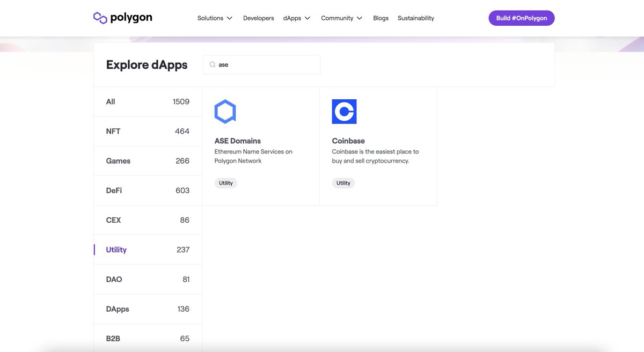
Task: Show CEX dApps
Action: coord(148,220)
